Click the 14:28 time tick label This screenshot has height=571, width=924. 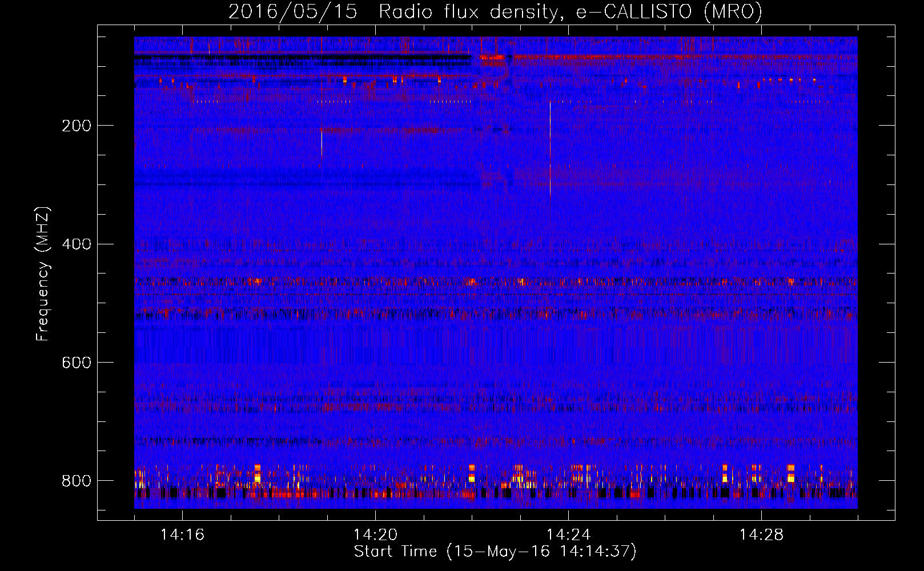[762, 535]
